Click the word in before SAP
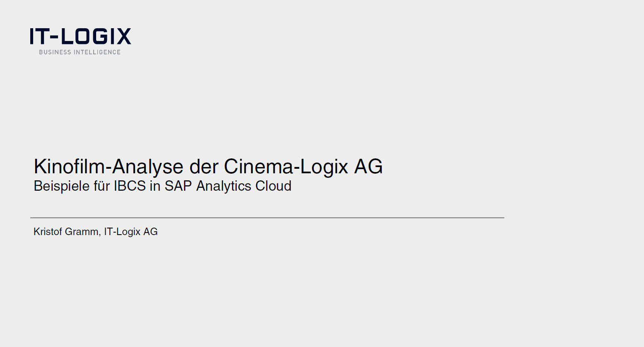Image resolution: width=644 pixels, height=347 pixels. pos(155,186)
